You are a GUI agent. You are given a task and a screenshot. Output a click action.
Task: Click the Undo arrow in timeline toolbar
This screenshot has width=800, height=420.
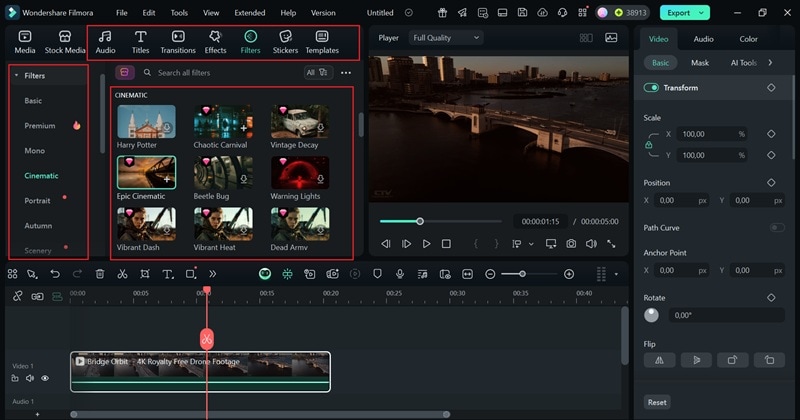tap(55, 274)
